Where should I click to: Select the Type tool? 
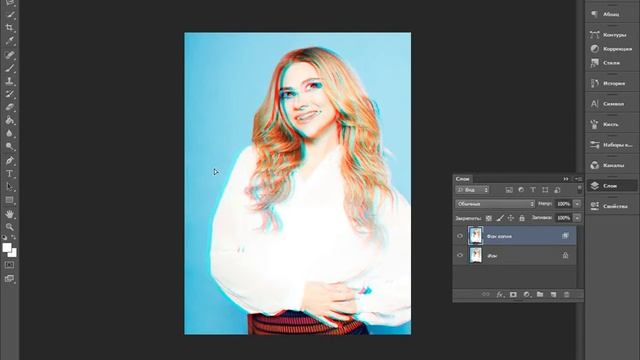pos(9,173)
